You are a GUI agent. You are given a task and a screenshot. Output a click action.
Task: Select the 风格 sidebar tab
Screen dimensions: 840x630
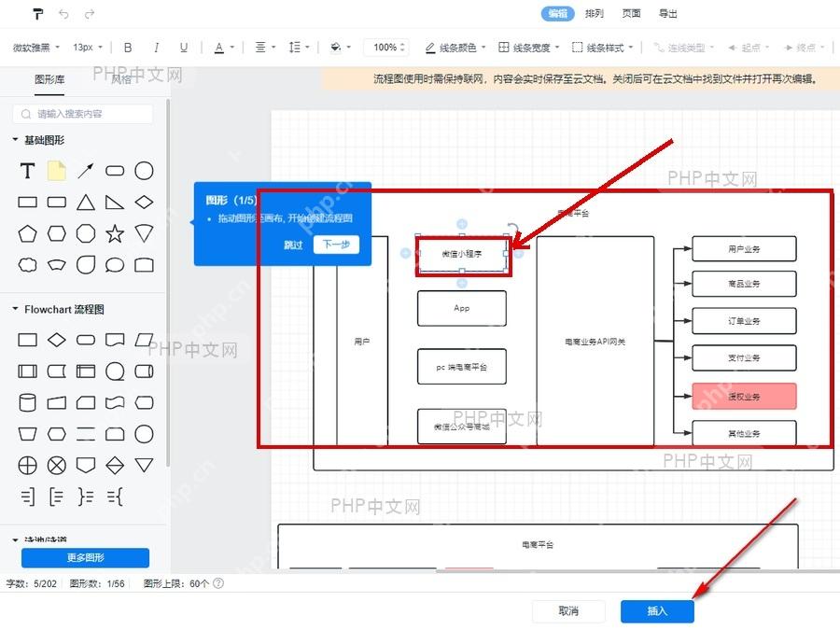(121, 80)
